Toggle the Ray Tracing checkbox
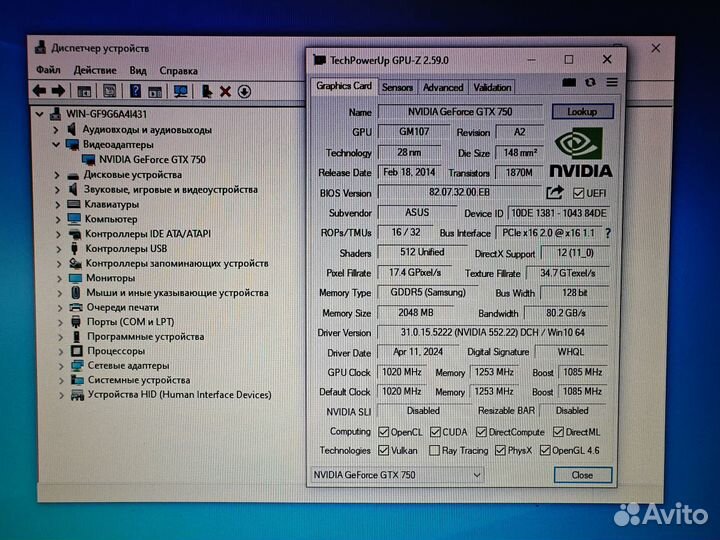Image resolution: width=720 pixels, height=540 pixels. coord(434,450)
